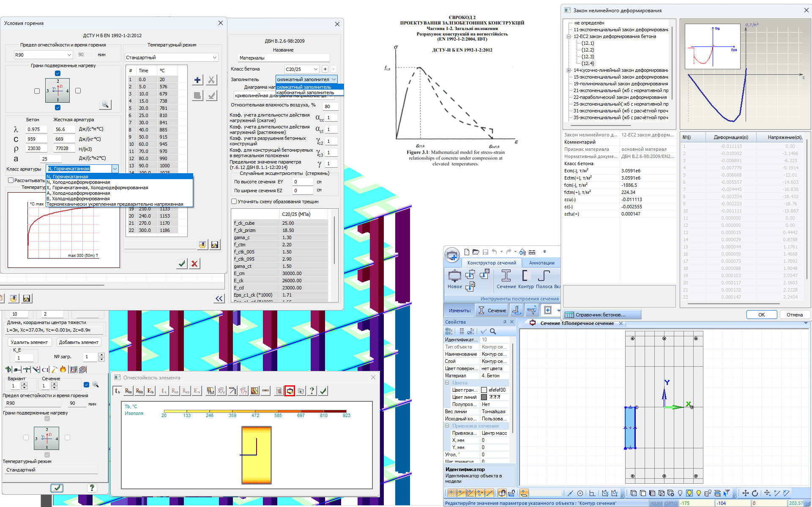Toggle 'Уточнять схему образования трещин' checkbox
812x507 pixels.
pyautogui.click(x=234, y=202)
